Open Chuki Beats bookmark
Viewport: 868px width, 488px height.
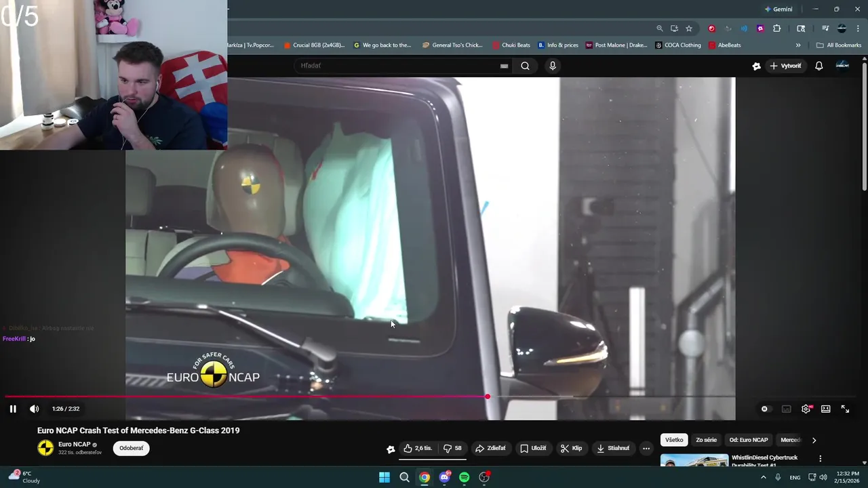pos(511,45)
